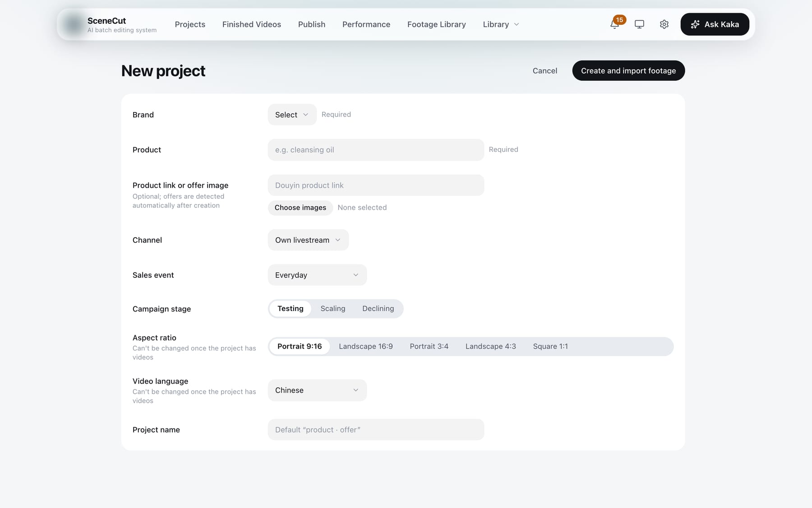Click Create and import footage
The width and height of the screenshot is (812, 508).
tap(628, 70)
